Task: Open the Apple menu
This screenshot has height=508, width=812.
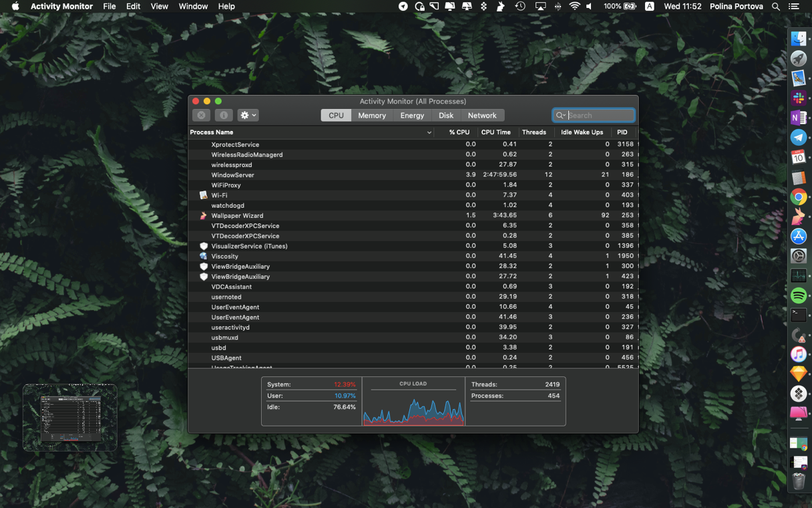Action: [15, 6]
